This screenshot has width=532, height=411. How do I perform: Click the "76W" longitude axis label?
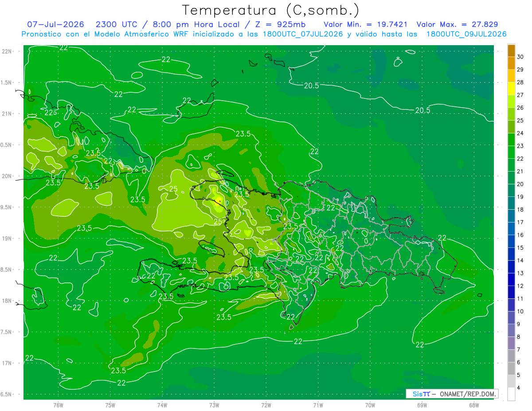[59, 405]
